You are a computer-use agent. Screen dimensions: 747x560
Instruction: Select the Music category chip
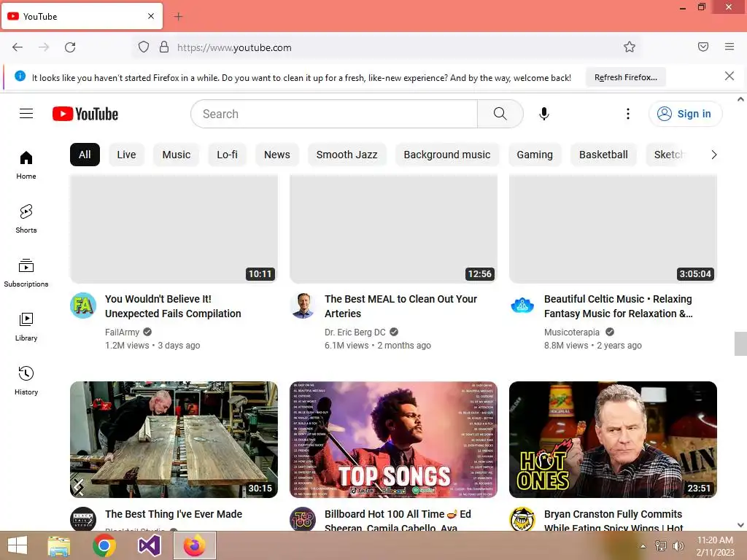(177, 155)
